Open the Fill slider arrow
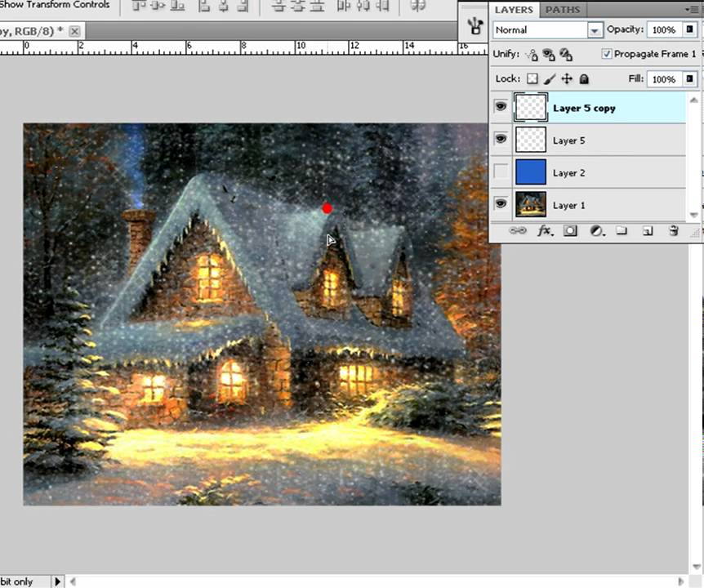 pos(689,79)
